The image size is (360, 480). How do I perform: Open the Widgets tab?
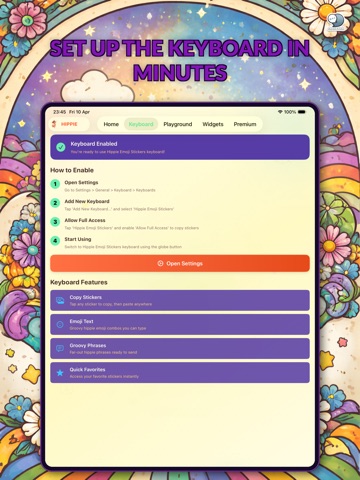coord(213,124)
